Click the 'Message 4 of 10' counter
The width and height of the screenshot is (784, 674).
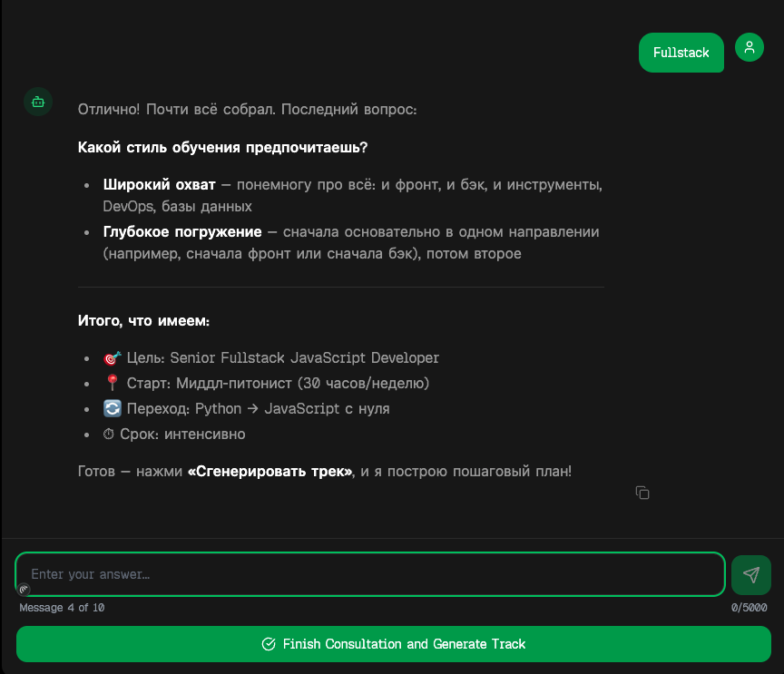62,608
